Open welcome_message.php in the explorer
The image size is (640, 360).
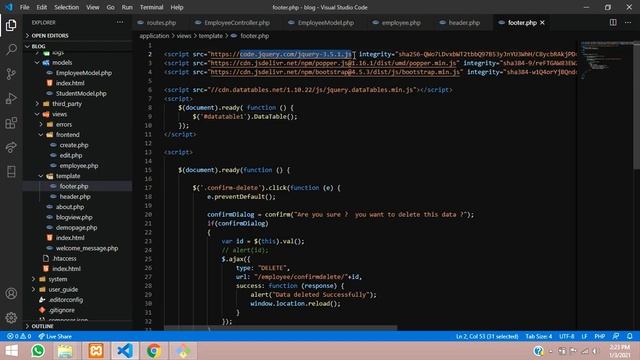coord(87,248)
